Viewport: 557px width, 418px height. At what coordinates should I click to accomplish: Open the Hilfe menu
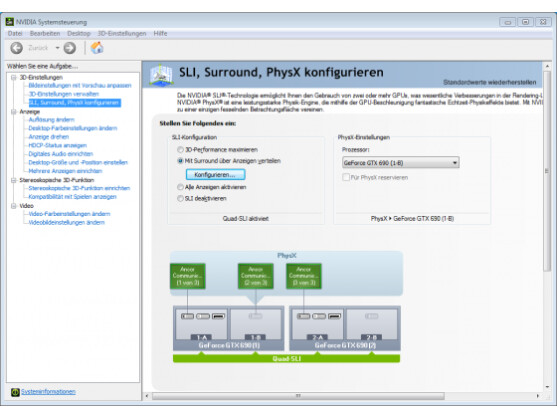pos(160,33)
